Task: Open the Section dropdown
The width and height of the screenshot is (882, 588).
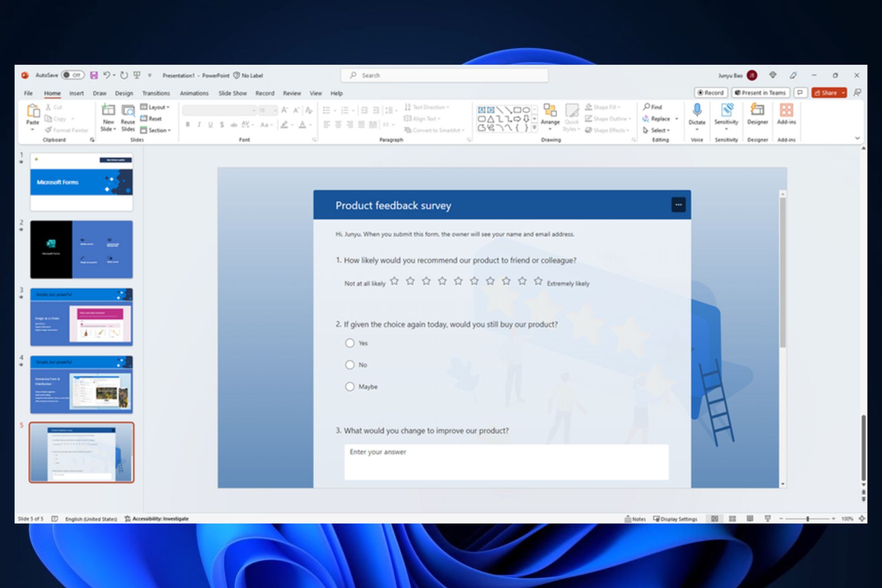Action: click(158, 130)
